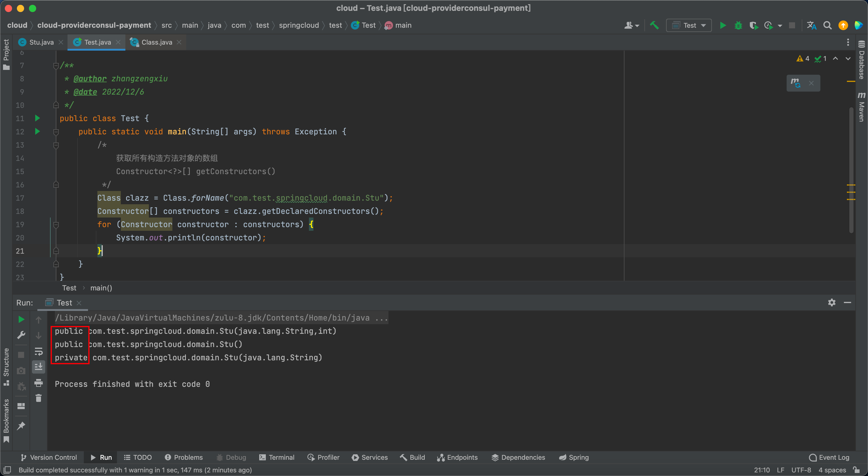Open the Database tool window
This screenshot has height=476, width=868.
(861, 60)
